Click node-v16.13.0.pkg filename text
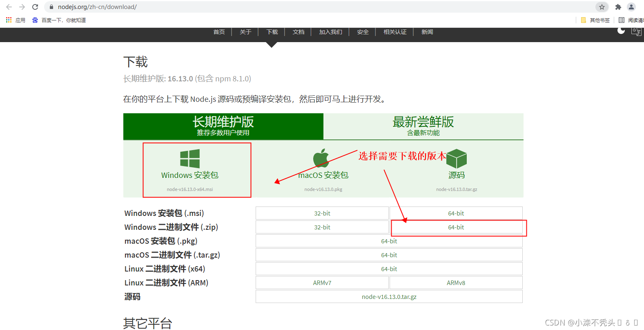The width and height of the screenshot is (644, 330). pyautogui.click(x=323, y=189)
